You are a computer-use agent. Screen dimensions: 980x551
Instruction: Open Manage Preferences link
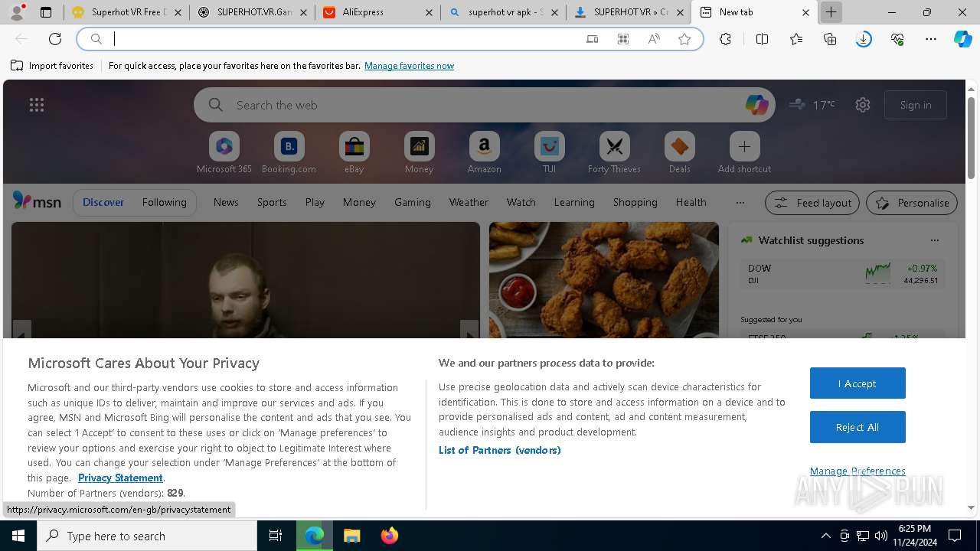pos(857,471)
